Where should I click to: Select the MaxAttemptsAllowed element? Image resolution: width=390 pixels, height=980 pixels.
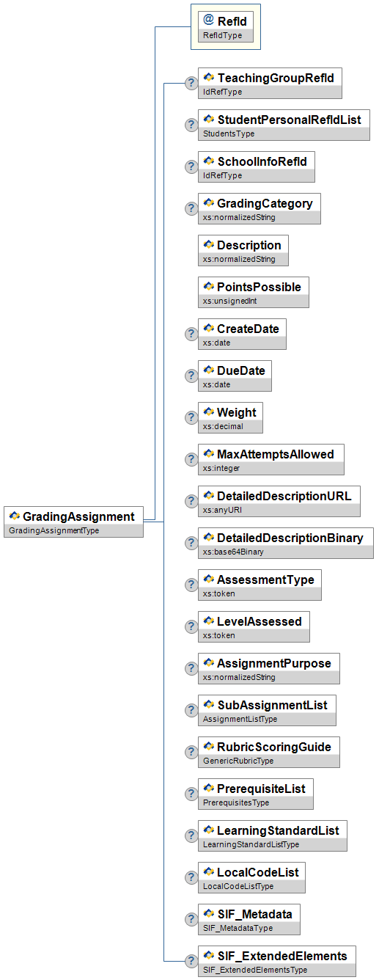(x=271, y=459)
